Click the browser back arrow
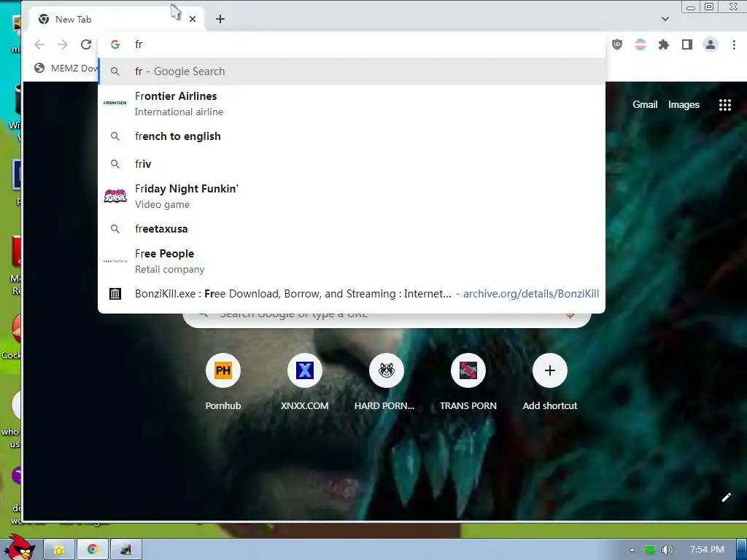This screenshot has height=560, width=747. tap(39, 44)
